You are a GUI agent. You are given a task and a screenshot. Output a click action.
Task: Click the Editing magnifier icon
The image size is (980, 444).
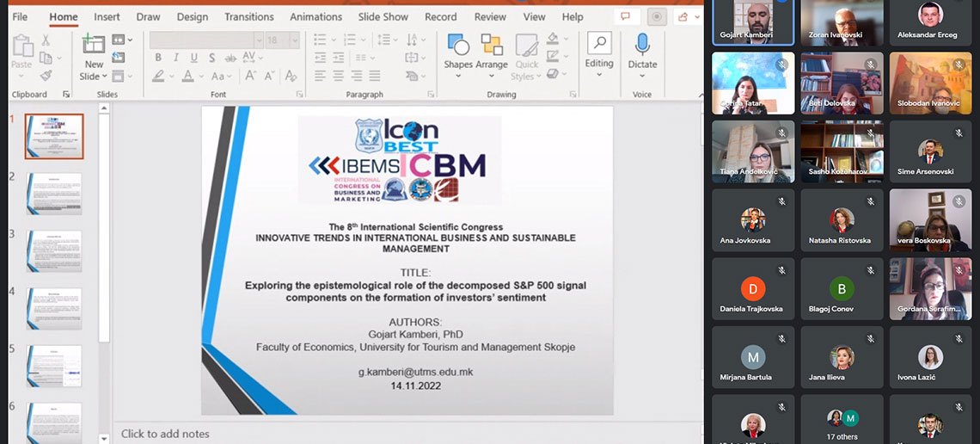[599, 43]
